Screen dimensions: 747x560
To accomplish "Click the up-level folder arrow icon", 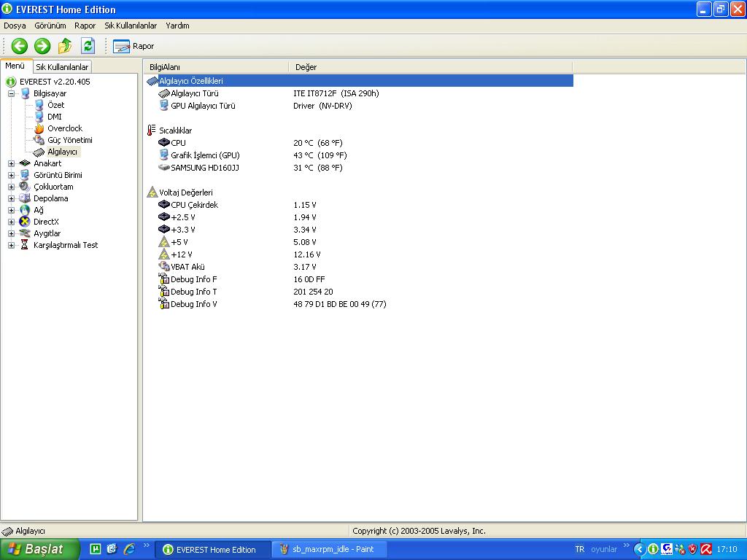I will (65, 46).
